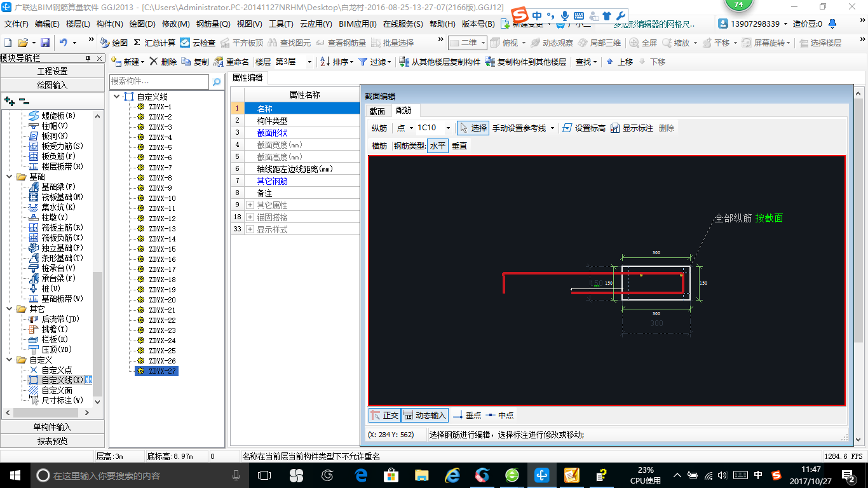The height and width of the screenshot is (488, 868).
Task: Click the minus collapse-all icon in navigator
Action: (24, 100)
